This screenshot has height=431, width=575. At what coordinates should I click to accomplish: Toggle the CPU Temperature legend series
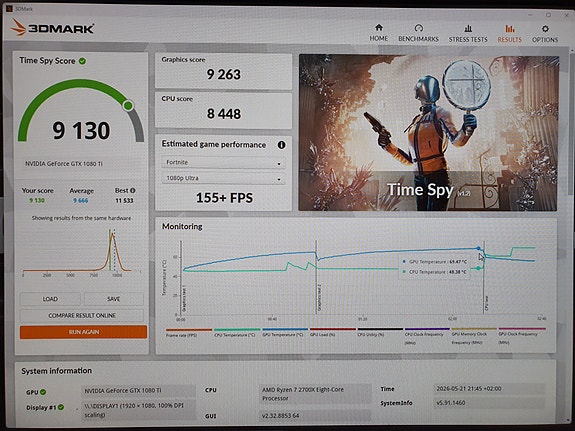[x=237, y=333]
